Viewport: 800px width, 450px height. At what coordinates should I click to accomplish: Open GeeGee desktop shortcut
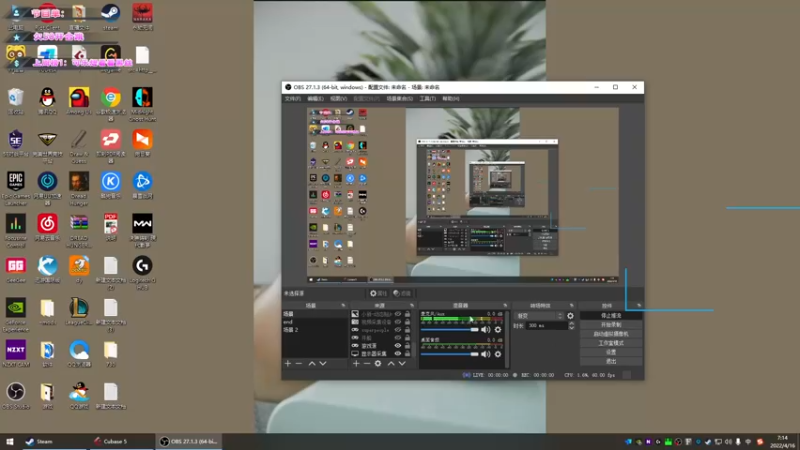pos(16,269)
